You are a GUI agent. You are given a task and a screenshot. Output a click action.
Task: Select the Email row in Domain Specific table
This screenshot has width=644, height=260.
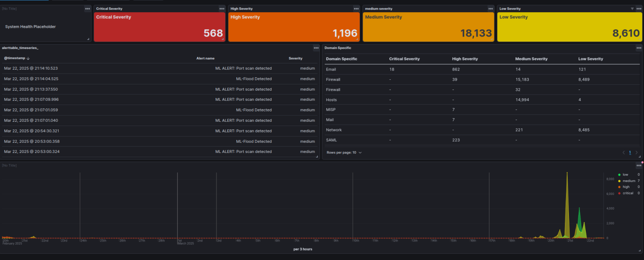point(331,69)
